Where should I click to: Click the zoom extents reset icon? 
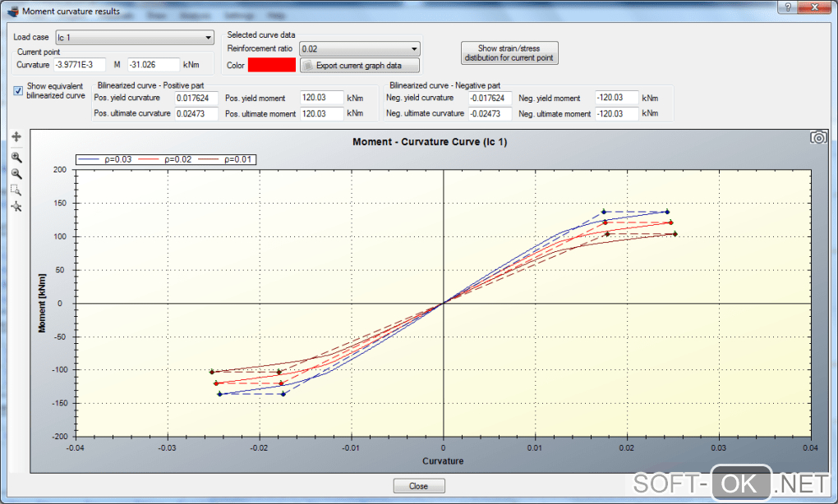tap(16, 206)
